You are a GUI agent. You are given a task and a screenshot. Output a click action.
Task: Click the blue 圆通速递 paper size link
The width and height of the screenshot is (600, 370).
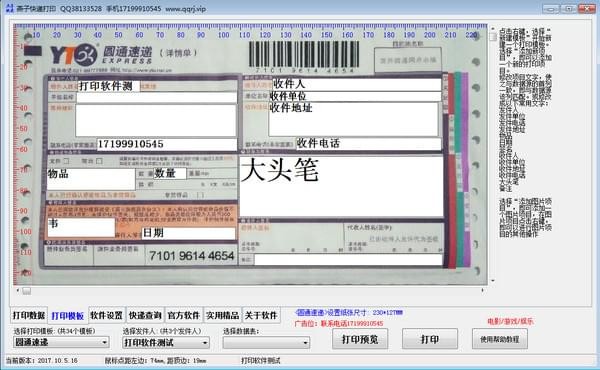point(349,313)
